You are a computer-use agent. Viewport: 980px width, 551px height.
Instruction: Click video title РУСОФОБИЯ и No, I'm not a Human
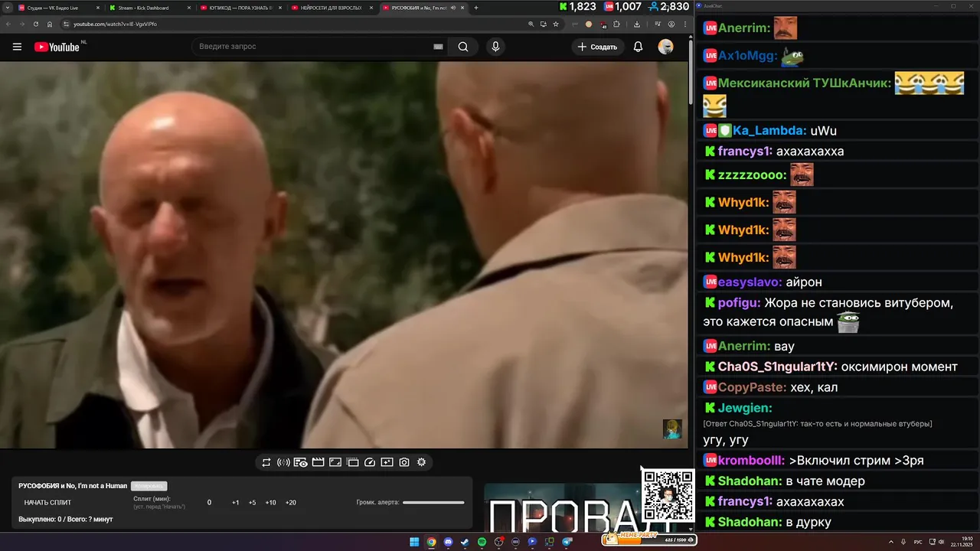[x=73, y=486]
